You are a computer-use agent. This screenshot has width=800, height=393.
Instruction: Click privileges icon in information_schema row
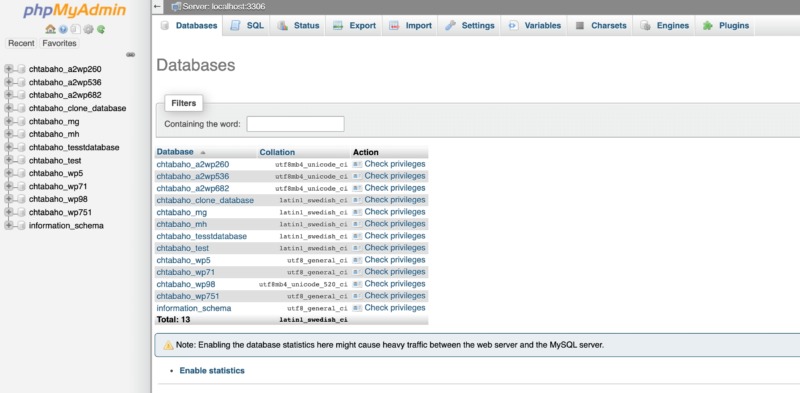(x=357, y=308)
